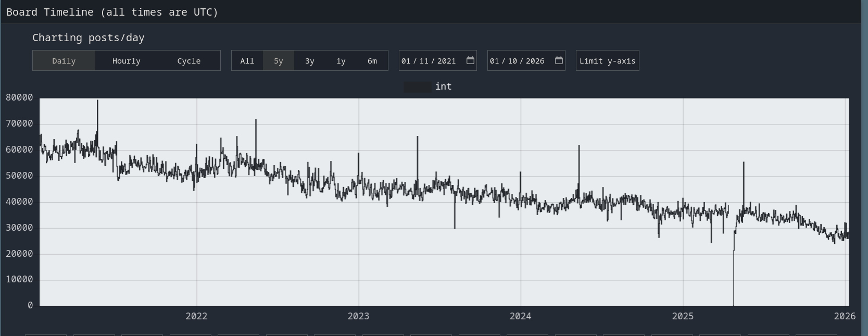Click the 2023 x-axis label
This screenshot has height=336, width=868.
358,316
